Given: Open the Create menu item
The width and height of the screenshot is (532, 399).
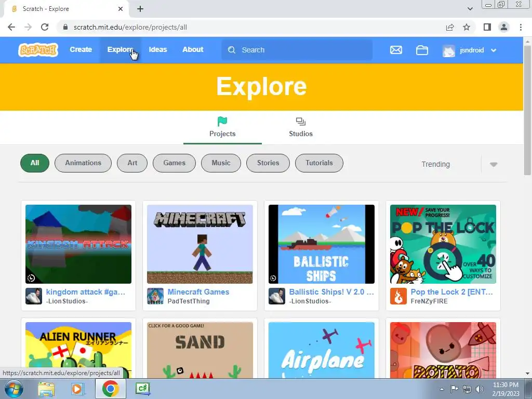Looking at the screenshot, I should [x=81, y=49].
